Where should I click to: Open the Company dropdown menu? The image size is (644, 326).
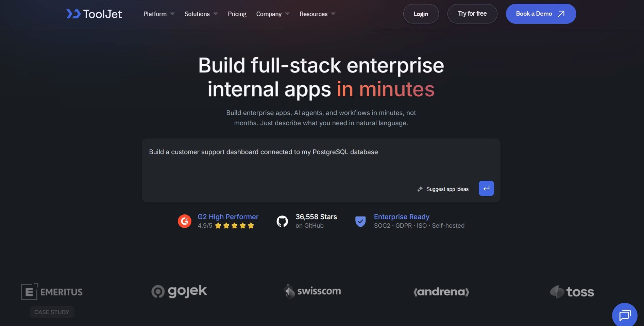(273, 14)
